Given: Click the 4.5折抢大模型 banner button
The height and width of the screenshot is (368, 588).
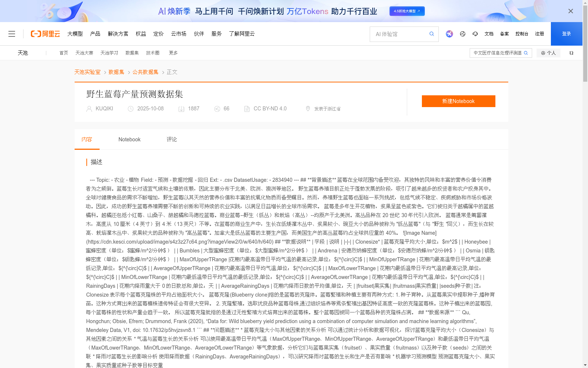Looking at the screenshot, I should 407,11.
